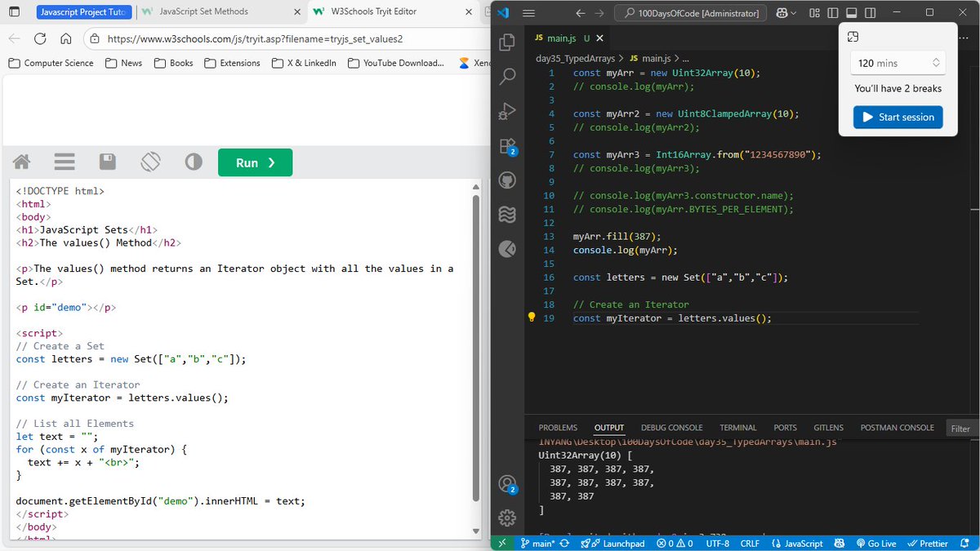980x551 pixels.
Task: Synchronize changes via status bar sync icon
Action: (566, 544)
